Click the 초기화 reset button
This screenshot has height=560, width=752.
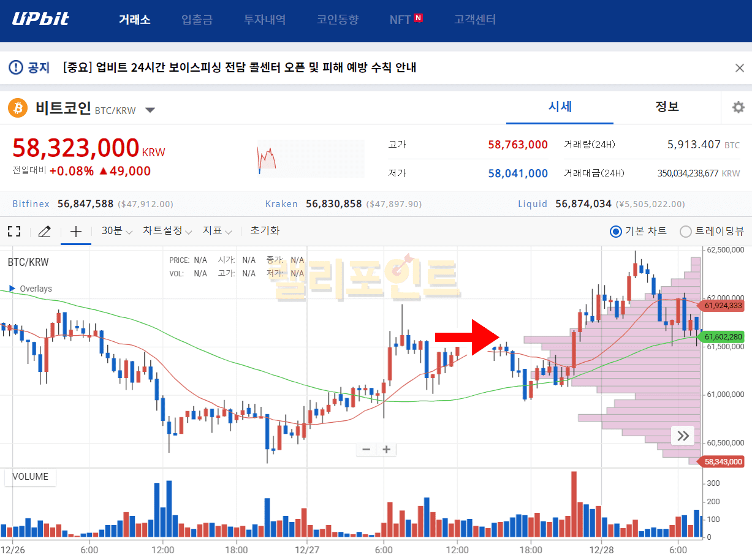[x=265, y=230]
